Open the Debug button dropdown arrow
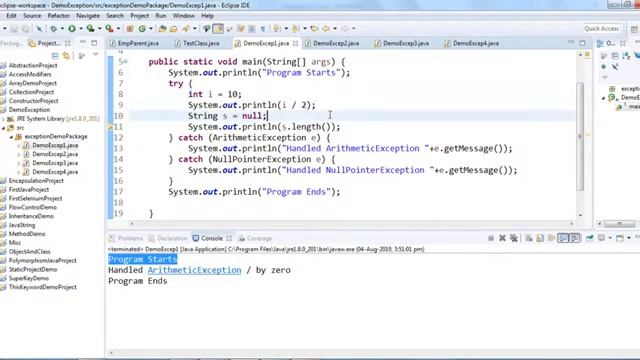 [62, 29]
